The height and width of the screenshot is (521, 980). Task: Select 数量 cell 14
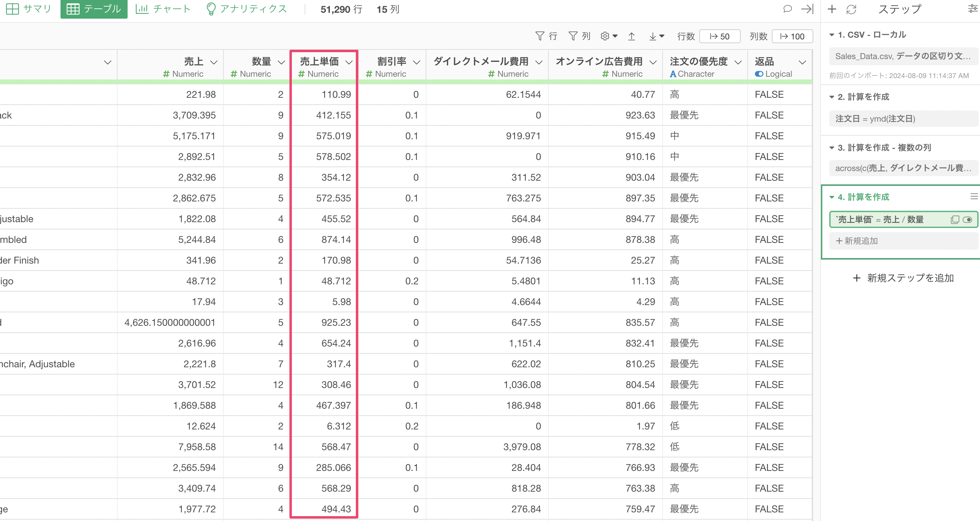[257, 447]
